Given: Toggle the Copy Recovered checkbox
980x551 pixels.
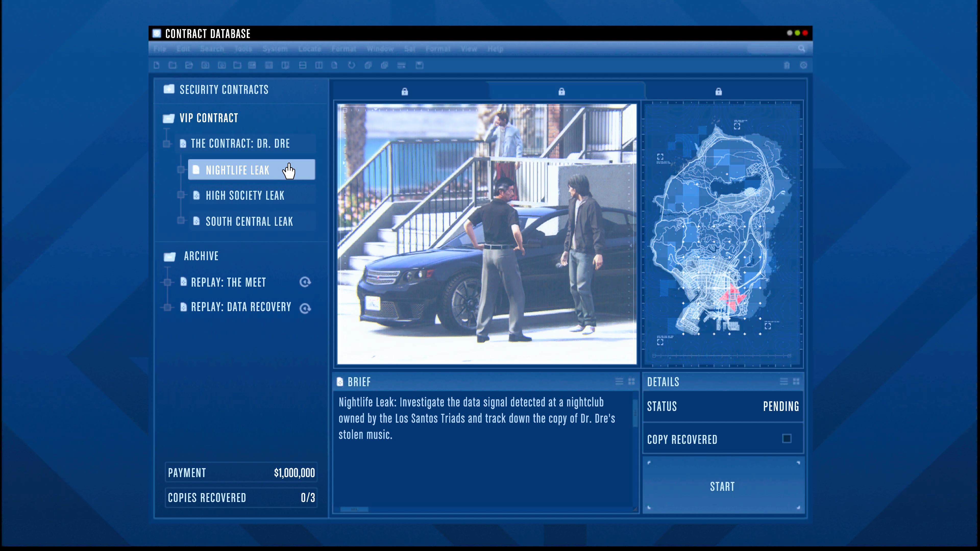Looking at the screenshot, I should pyautogui.click(x=787, y=439).
